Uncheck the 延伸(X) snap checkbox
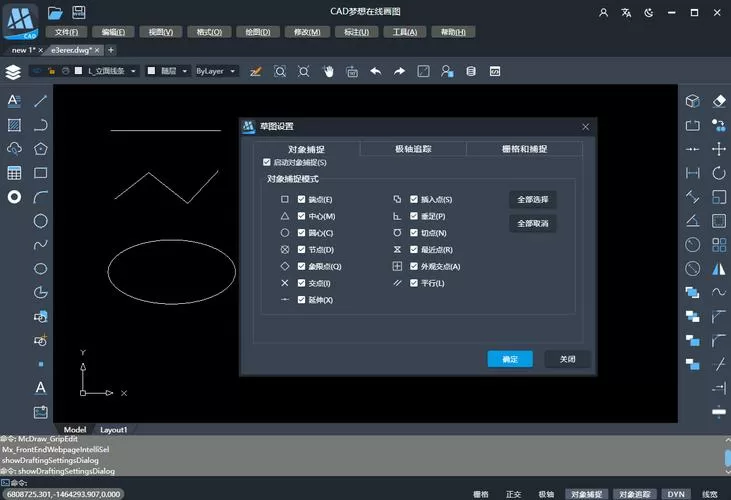Image resolution: width=731 pixels, height=500 pixels. [x=301, y=300]
